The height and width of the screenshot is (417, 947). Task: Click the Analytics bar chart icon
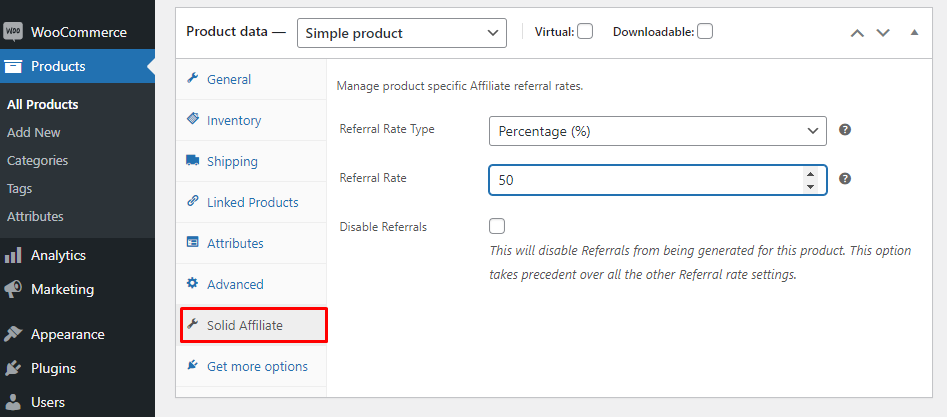13,255
